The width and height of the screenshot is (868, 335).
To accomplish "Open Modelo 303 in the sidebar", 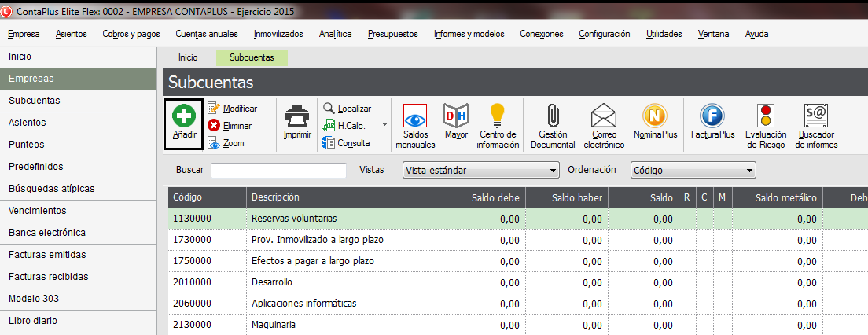I will pos(78,299).
